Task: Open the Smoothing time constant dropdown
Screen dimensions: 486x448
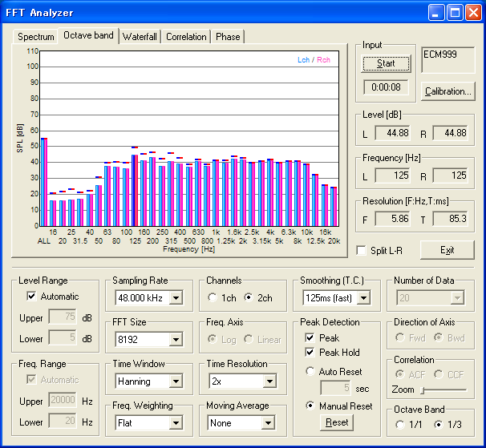Action: (x=363, y=298)
